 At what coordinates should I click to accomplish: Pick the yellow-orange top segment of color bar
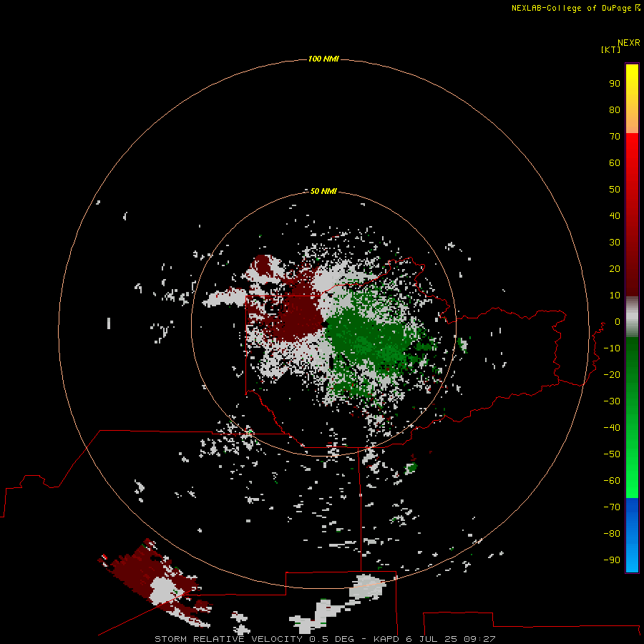(x=632, y=99)
